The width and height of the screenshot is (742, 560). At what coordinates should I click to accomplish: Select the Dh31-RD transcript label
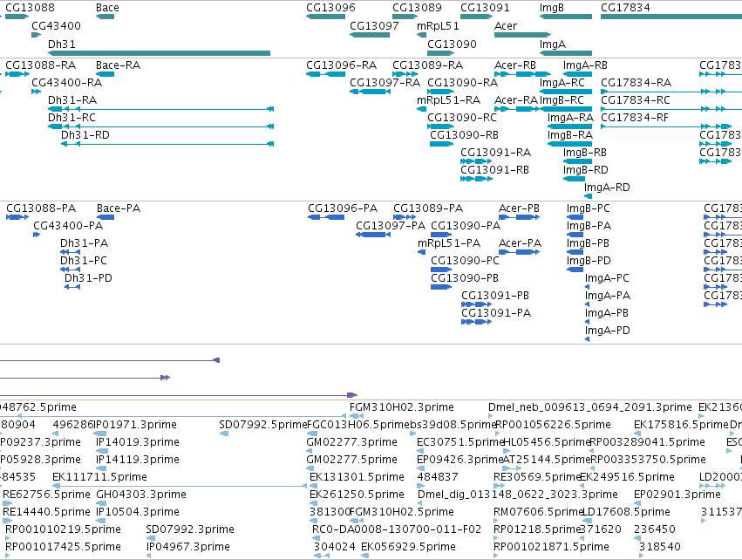point(85,135)
